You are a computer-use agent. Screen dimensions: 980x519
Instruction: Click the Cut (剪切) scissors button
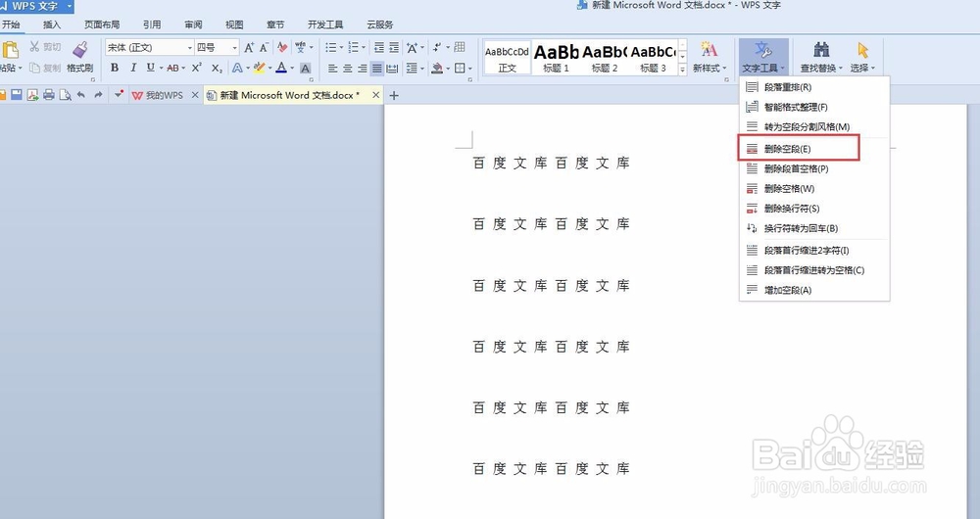pyautogui.click(x=45, y=47)
